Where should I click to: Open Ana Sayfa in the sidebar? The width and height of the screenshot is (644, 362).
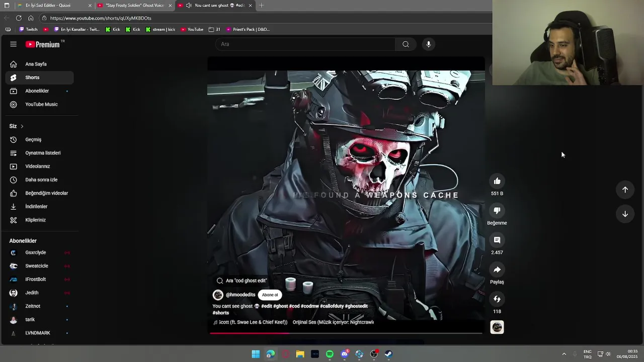pyautogui.click(x=40, y=64)
